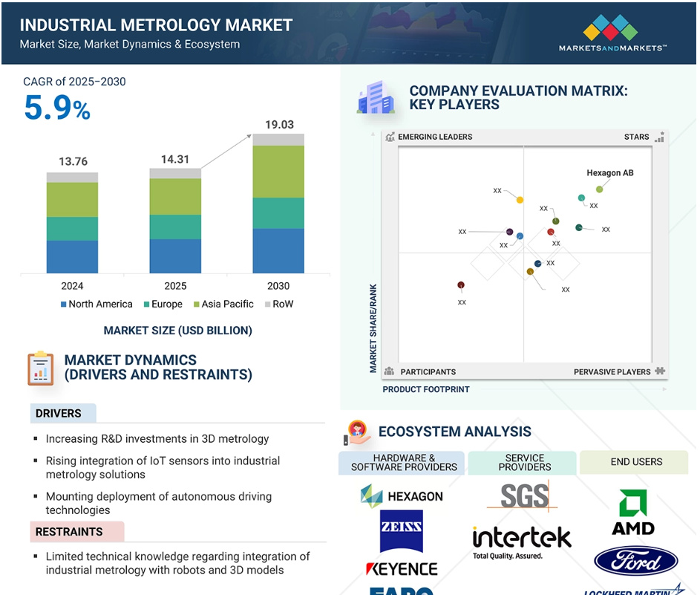Click the Pervasive Players puzzle icon
The height and width of the screenshot is (595, 700).
[660, 371]
